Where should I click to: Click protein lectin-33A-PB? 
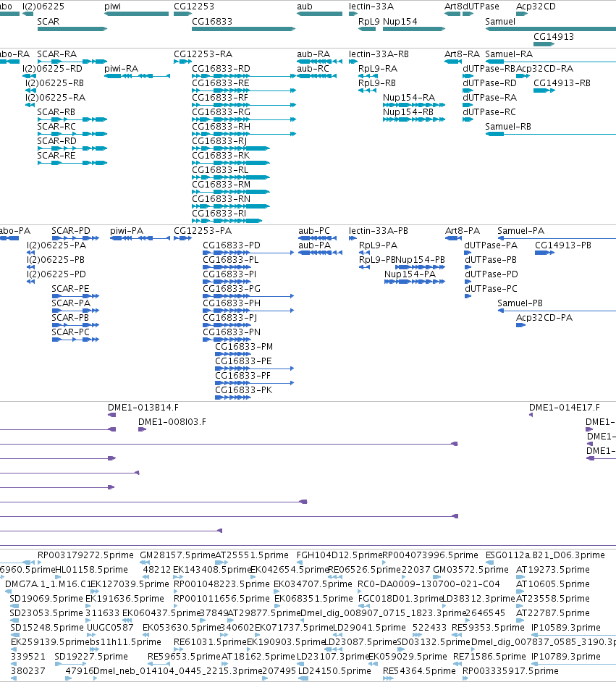353,238
